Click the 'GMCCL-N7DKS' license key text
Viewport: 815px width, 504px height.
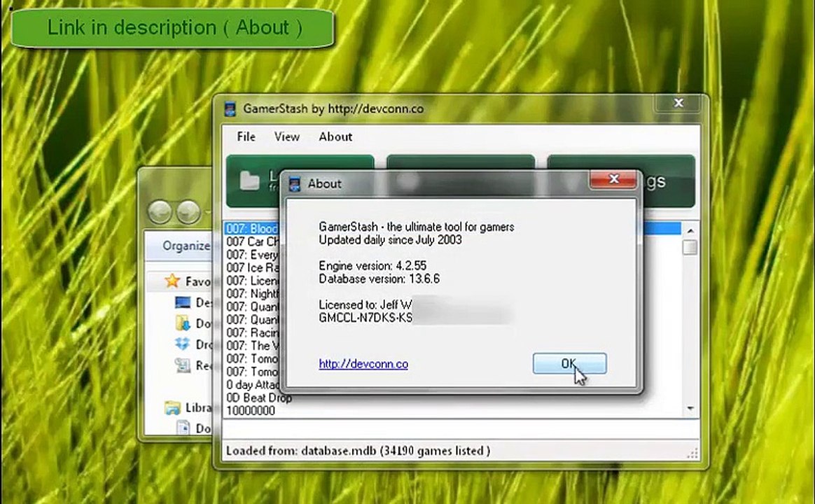point(365,318)
